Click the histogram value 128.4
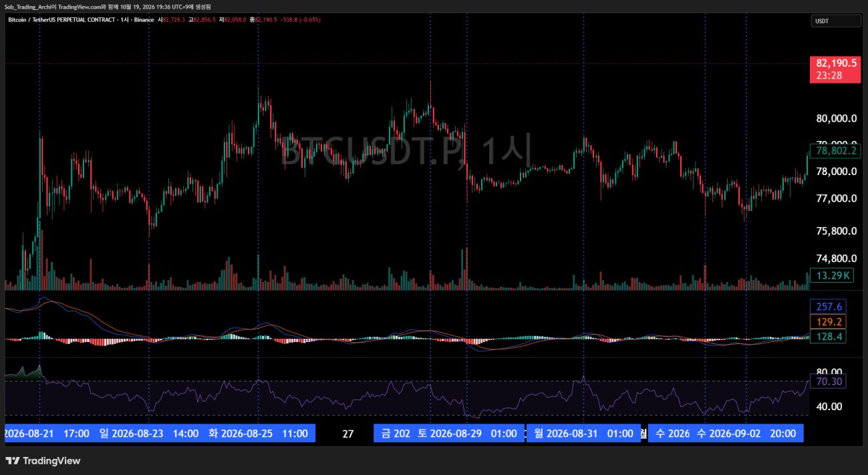Screen dimensions: 868x475 (828, 337)
